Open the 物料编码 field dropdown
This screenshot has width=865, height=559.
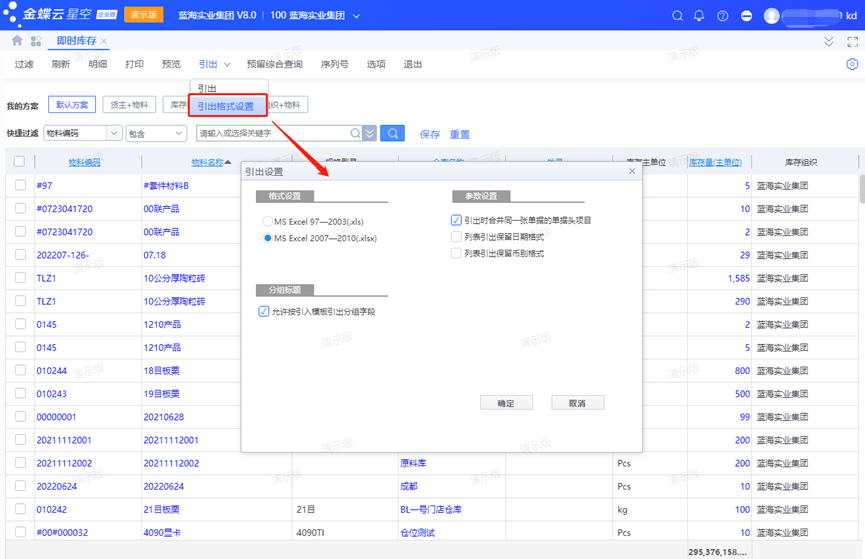pos(114,133)
